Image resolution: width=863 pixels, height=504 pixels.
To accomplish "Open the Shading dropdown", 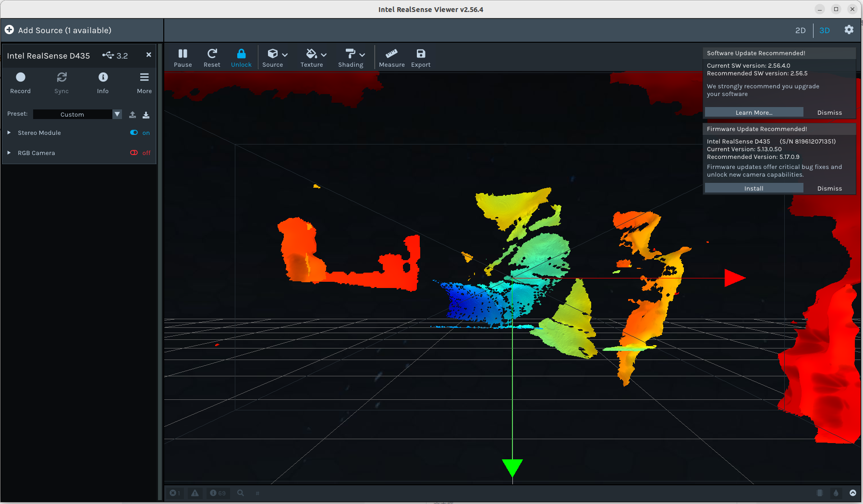I will [x=352, y=58].
